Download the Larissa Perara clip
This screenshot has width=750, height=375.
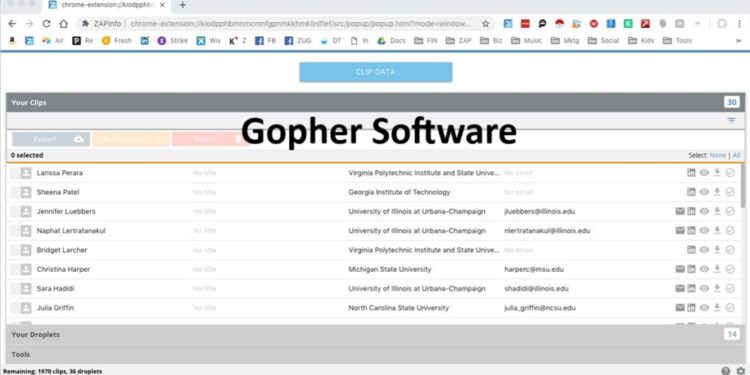coord(717,173)
